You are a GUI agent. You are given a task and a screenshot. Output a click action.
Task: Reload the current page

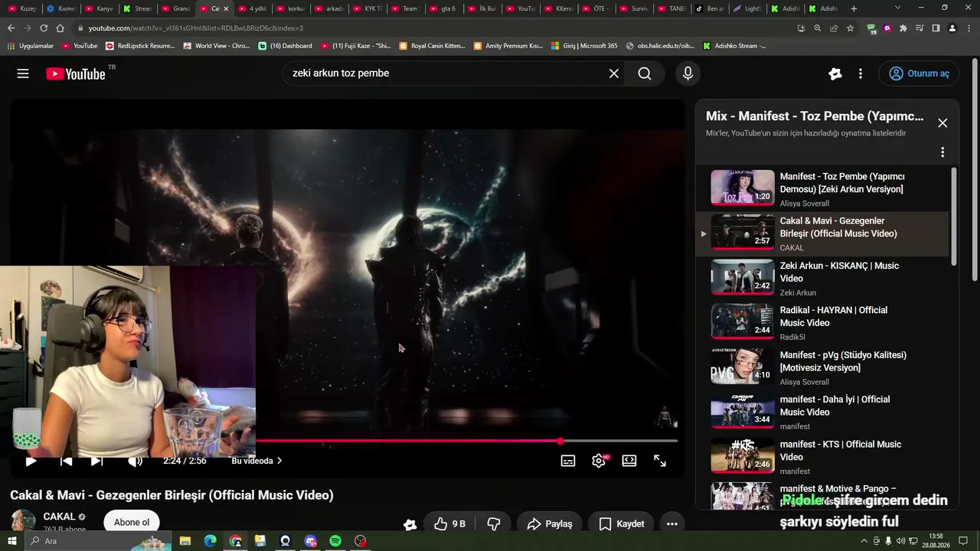coord(44,28)
